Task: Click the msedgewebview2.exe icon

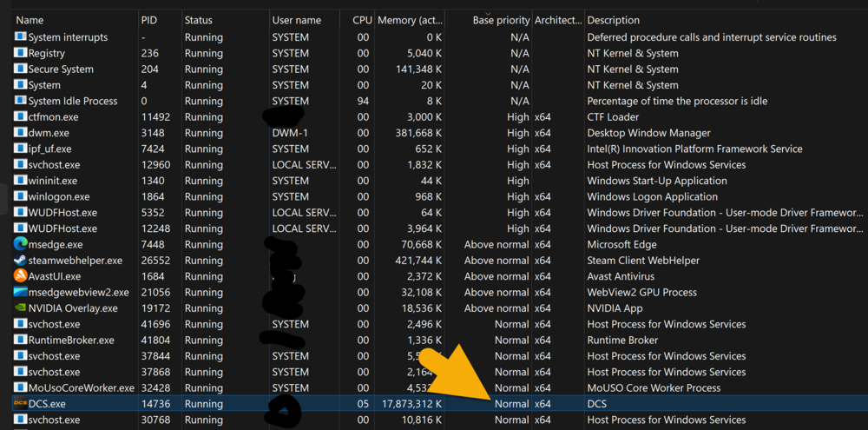Action: (x=20, y=292)
